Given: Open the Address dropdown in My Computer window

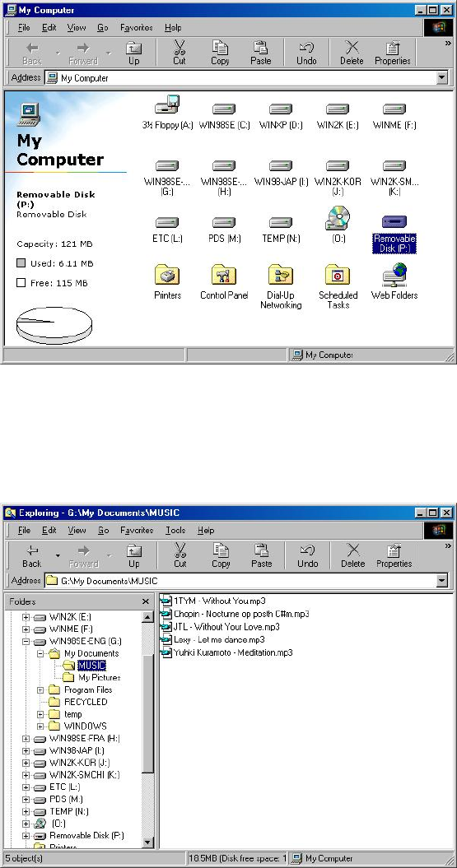Looking at the screenshot, I should 441,78.
